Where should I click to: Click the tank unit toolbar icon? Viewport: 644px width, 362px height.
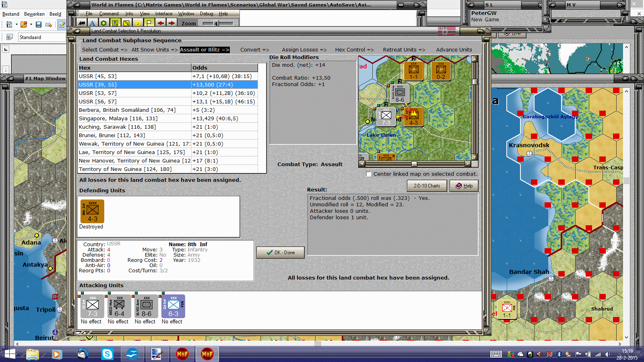tap(82, 23)
